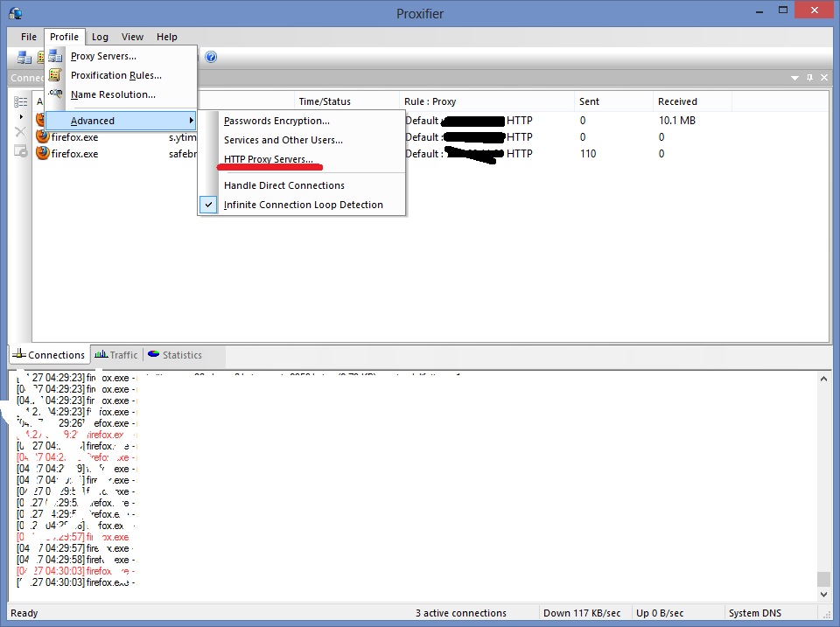Expand the Advanced submenu entry
The image size is (840, 627).
(121, 121)
